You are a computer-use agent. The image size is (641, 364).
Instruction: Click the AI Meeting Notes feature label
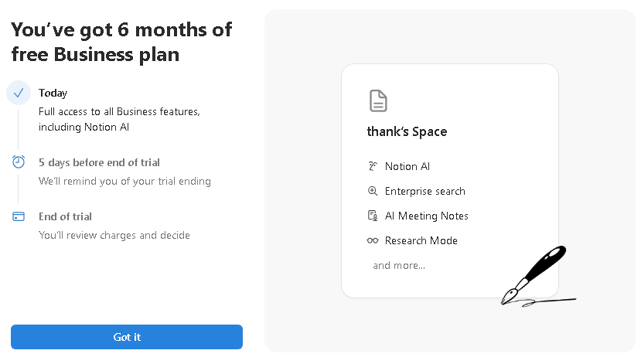(x=426, y=216)
